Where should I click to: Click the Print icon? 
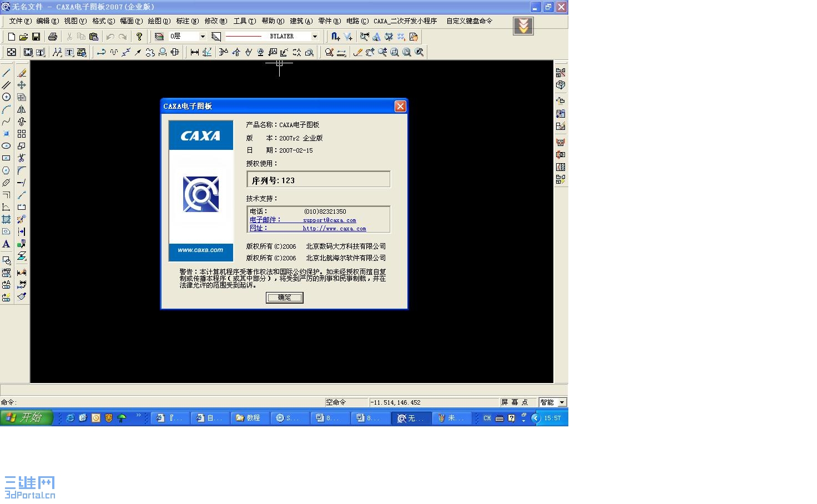point(53,37)
